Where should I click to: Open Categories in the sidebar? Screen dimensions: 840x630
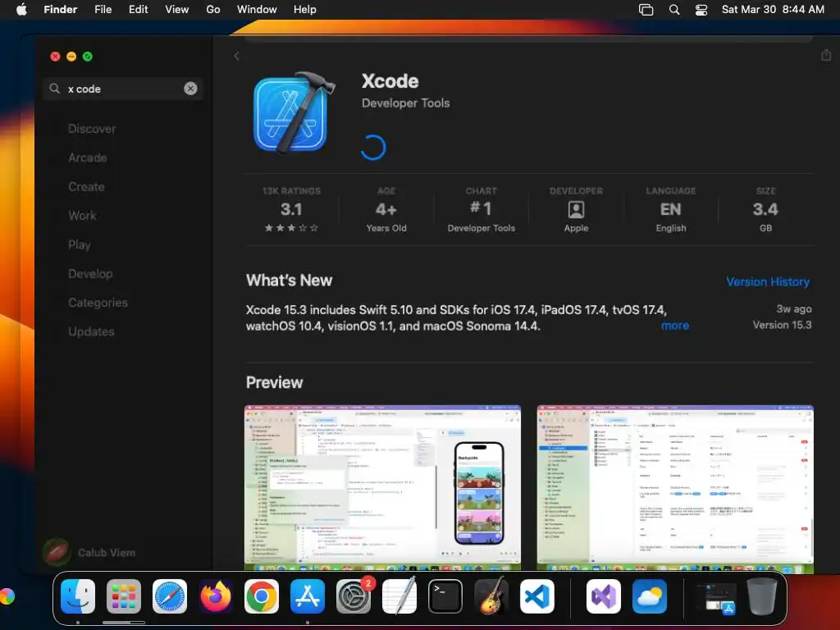(x=98, y=302)
